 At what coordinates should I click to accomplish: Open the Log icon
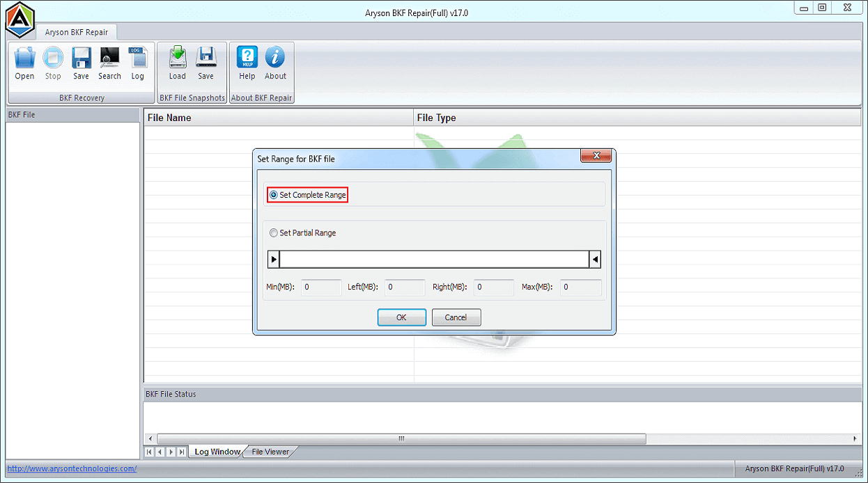137,63
